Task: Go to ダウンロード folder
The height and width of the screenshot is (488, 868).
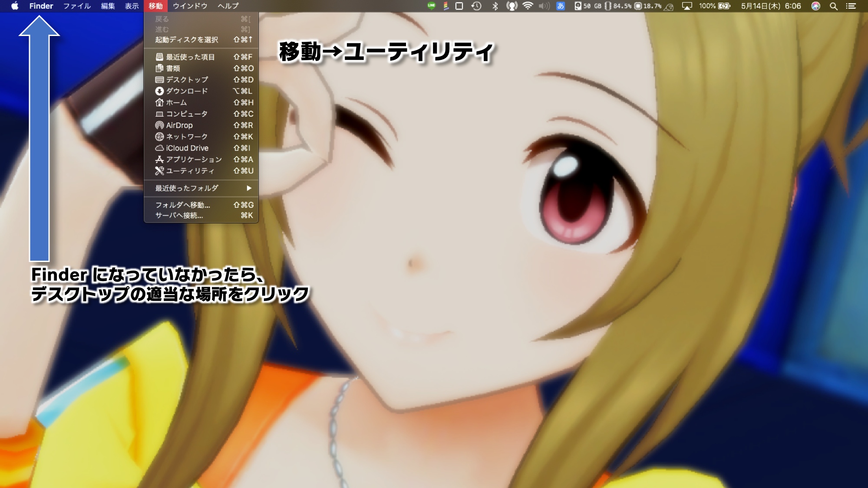Action: (x=201, y=91)
